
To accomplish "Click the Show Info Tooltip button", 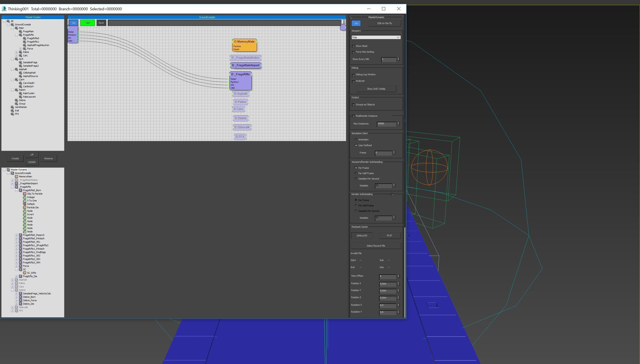I will coord(376,89).
